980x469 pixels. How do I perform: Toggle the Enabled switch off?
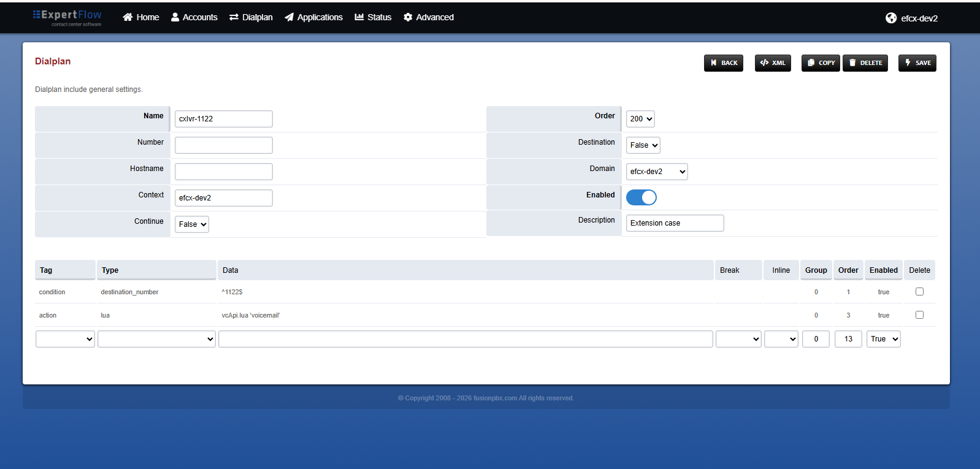[x=641, y=197]
